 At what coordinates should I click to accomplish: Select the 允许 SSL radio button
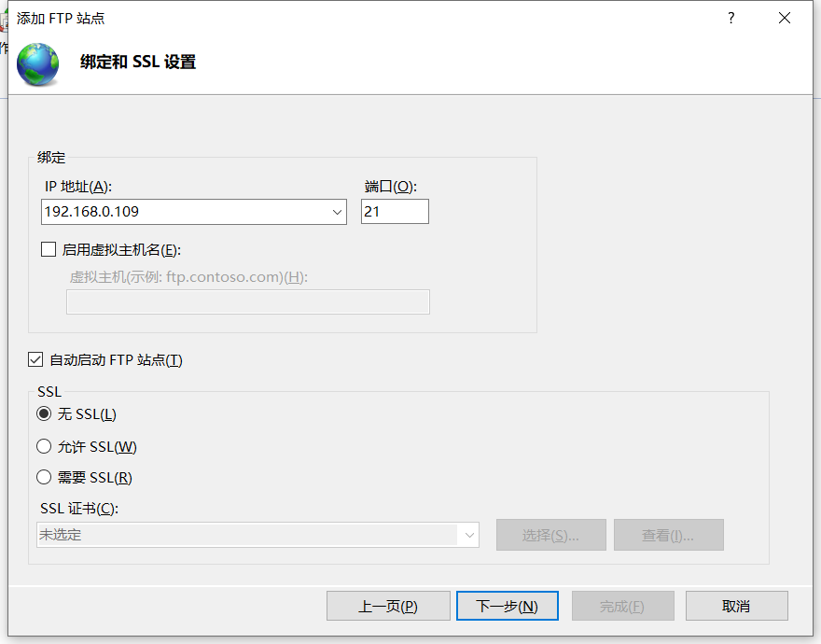43,445
